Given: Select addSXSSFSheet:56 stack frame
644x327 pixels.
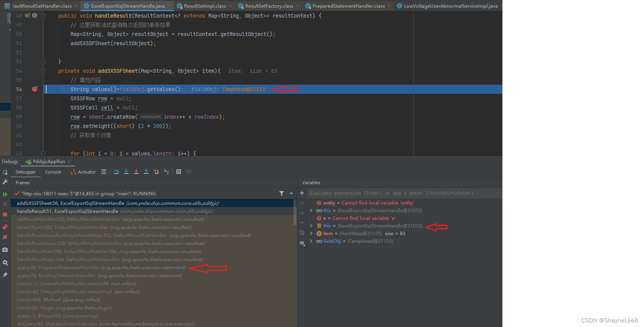Looking at the screenshot, I should point(153,203).
